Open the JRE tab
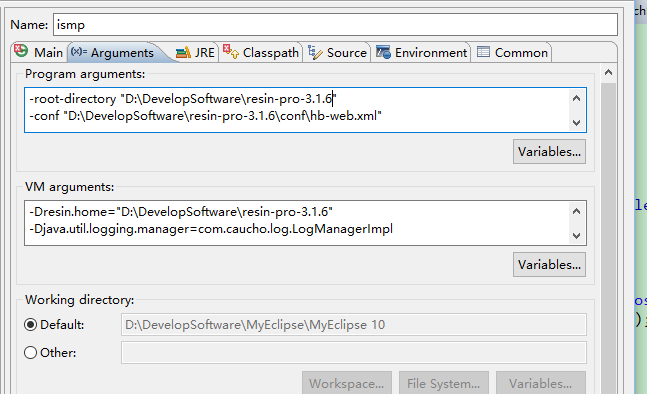 pos(195,52)
